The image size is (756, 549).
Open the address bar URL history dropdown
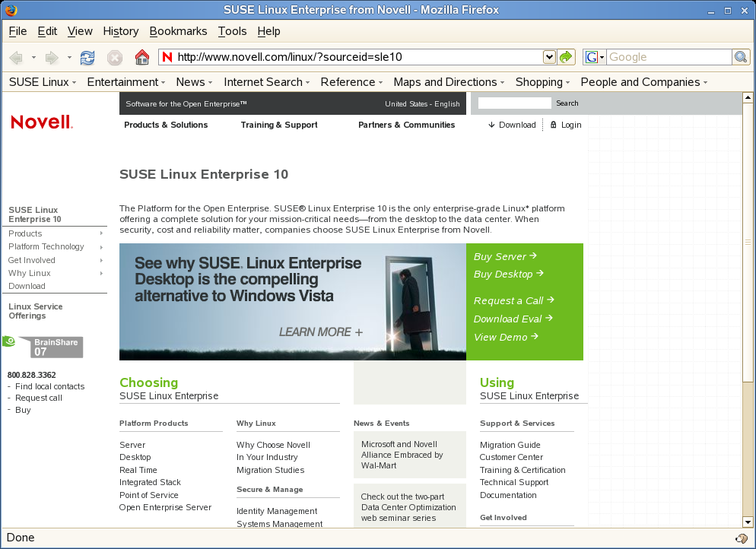[x=549, y=57]
